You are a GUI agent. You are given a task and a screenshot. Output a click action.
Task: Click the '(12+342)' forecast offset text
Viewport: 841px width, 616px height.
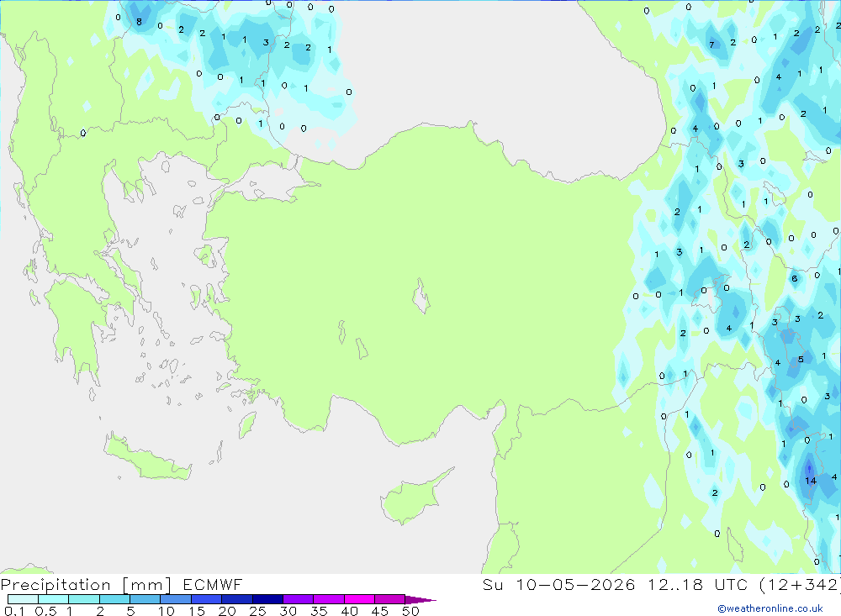pyautogui.click(x=800, y=585)
